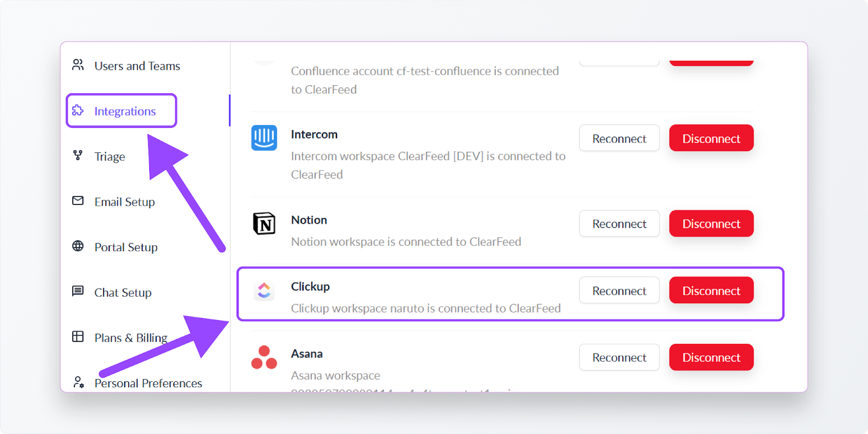Click the Intercom integration title
Image resolution: width=868 pixels, height=434 pixels.
pos(314,134)
